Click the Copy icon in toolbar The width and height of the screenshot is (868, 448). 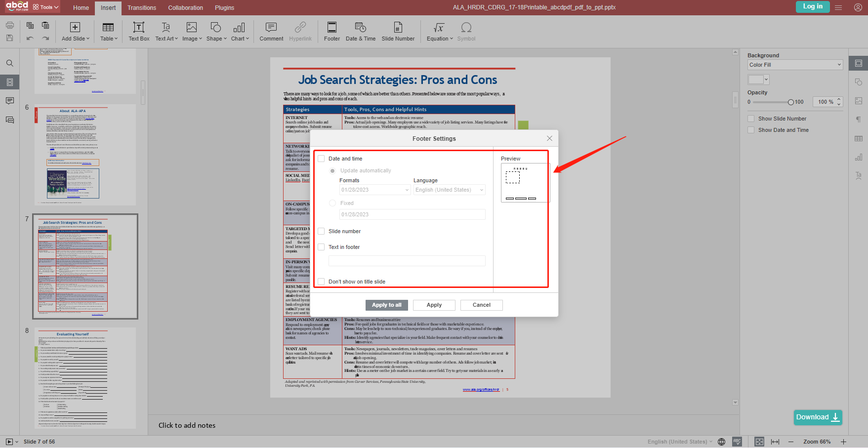tap(30, 25)
